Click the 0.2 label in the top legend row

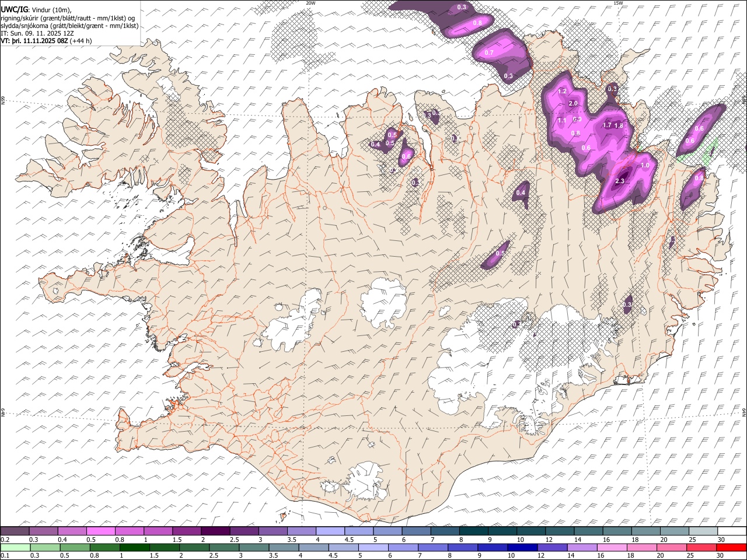4,540
